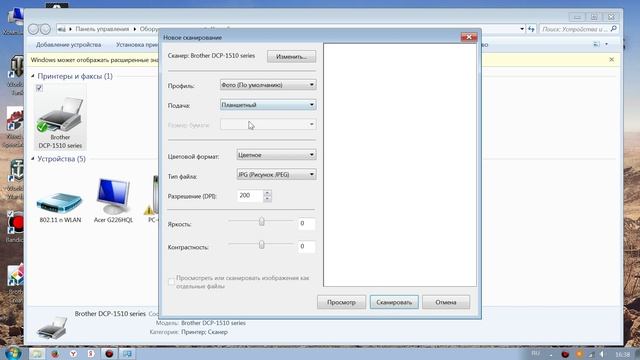
Task: Click the search magnifier in the Devices window
Action: (x=613, y=29)
